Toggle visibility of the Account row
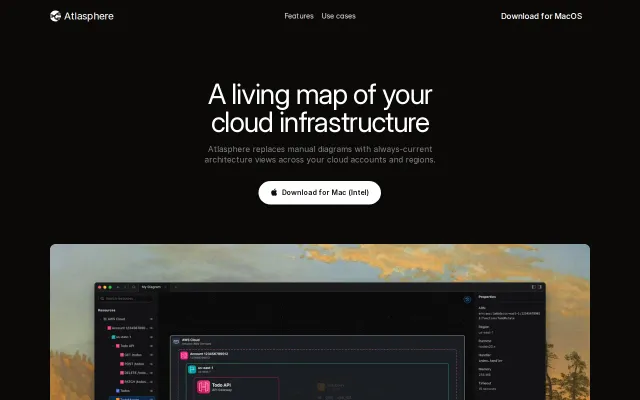The image size is (640, 400). tap(151, 328)
